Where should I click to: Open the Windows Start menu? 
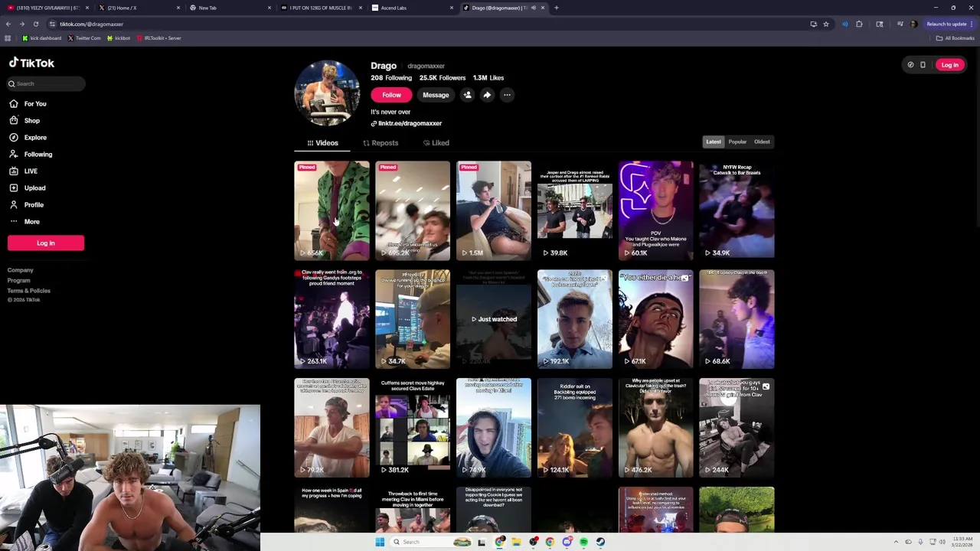tap(380, 542)
